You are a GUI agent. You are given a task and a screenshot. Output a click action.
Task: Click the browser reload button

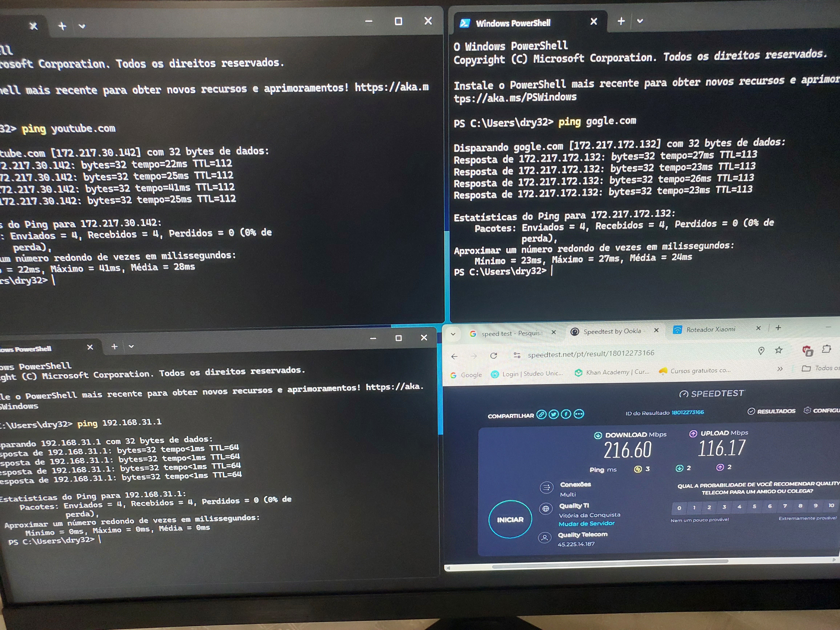point(494,356)
